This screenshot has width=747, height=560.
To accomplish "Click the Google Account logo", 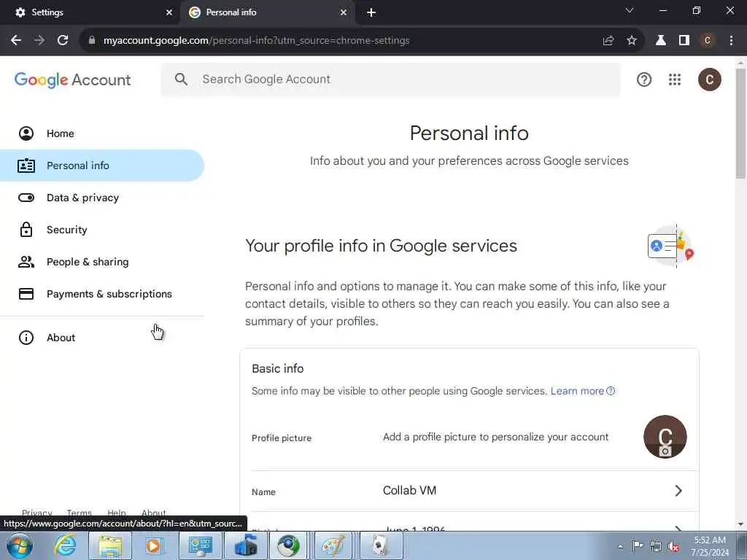I will click(72, 80).
